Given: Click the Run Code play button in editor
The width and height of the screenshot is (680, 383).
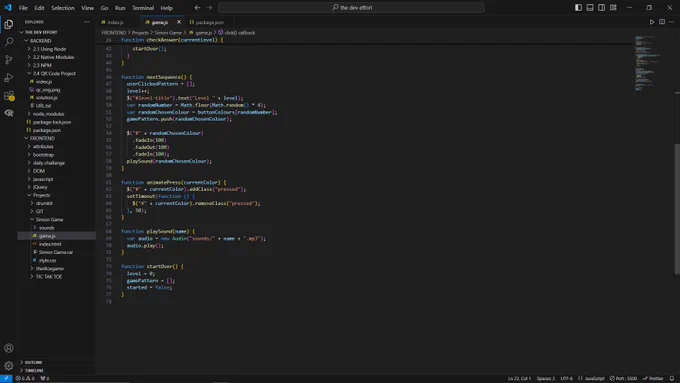Looking at the screenshot, I should [652, 22].
